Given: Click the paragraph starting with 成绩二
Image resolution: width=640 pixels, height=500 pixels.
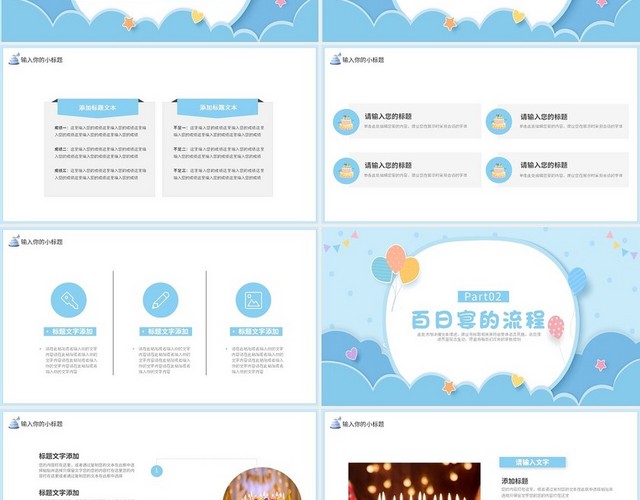Looking at the screenshot, I should [x=100, y=153].
